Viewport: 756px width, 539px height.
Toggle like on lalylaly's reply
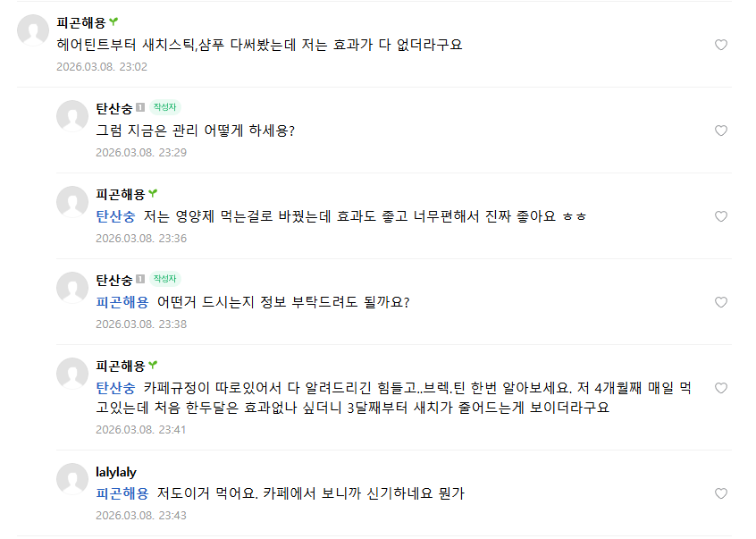[721, 493]
